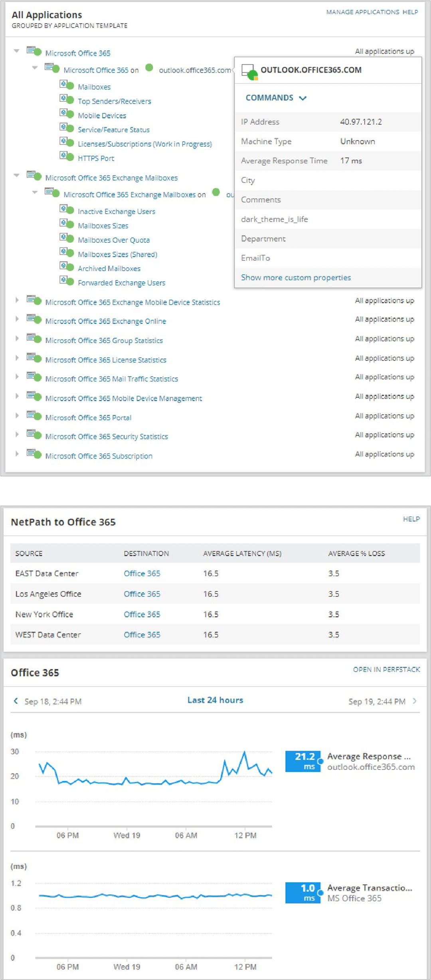Expand the Exchange Mobile Device Statistics group
Screen dimensions: 431x980
click(x=17, y=300)
